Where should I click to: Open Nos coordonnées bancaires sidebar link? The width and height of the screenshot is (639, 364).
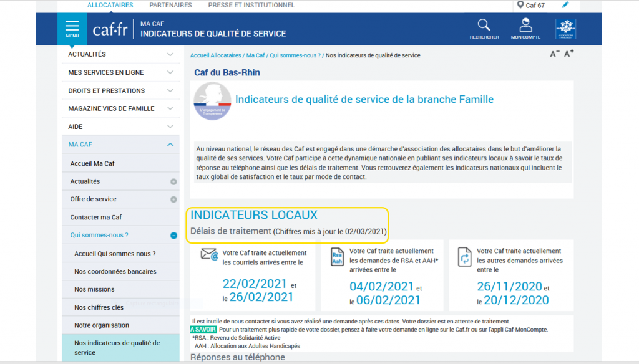(115, 272)
